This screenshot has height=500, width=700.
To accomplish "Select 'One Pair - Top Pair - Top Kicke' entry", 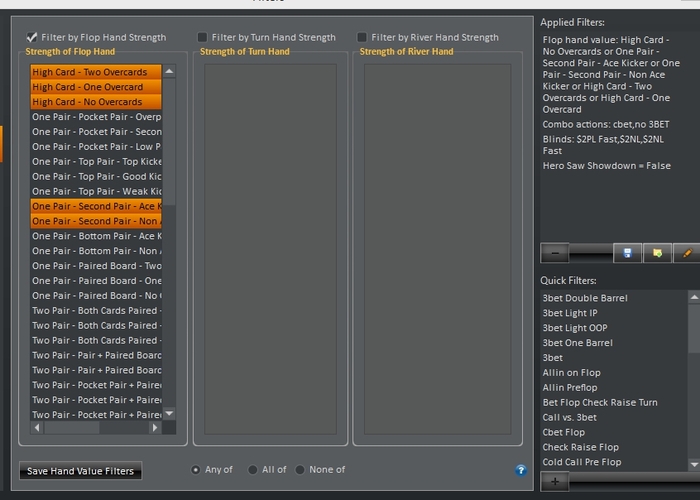I will [x=96, y=161].
